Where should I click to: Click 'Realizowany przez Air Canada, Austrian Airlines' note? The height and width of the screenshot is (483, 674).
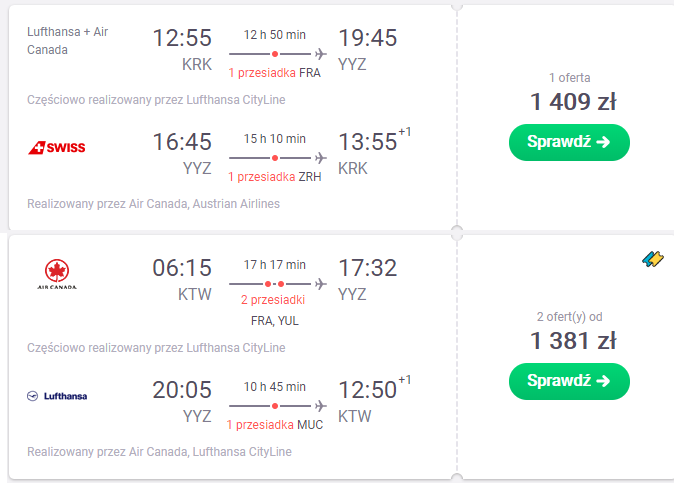[x=153, y=204]
